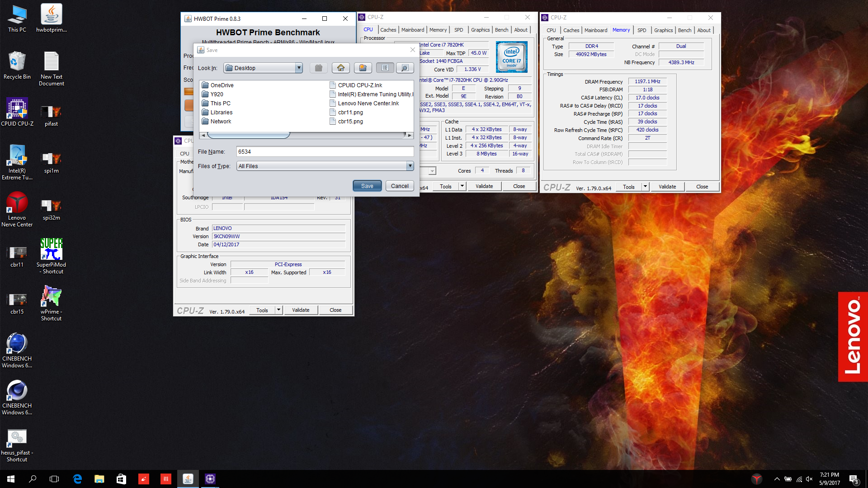Select the spi32m desktop icon
868x488 pixels.
pos(52,210)
